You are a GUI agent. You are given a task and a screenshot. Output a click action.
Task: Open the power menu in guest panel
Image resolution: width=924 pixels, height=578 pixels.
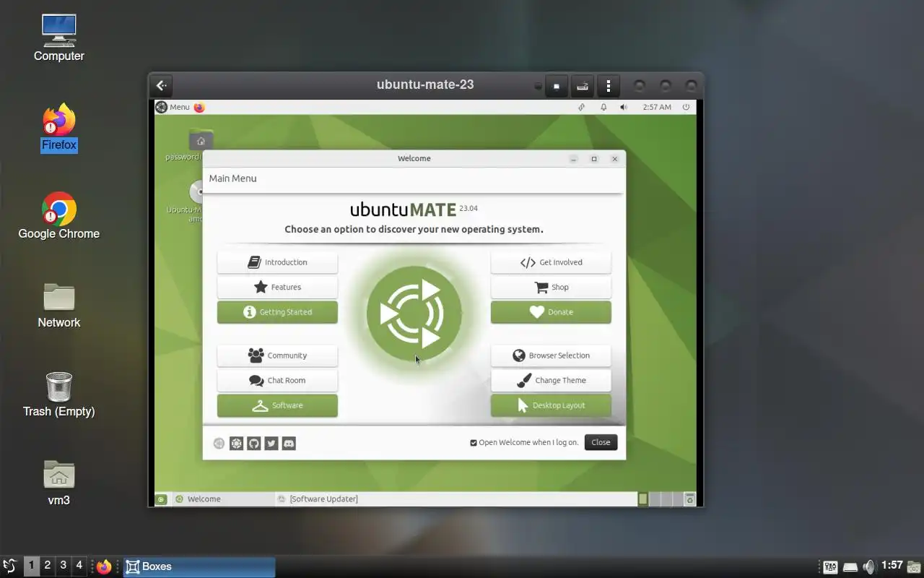686,107
